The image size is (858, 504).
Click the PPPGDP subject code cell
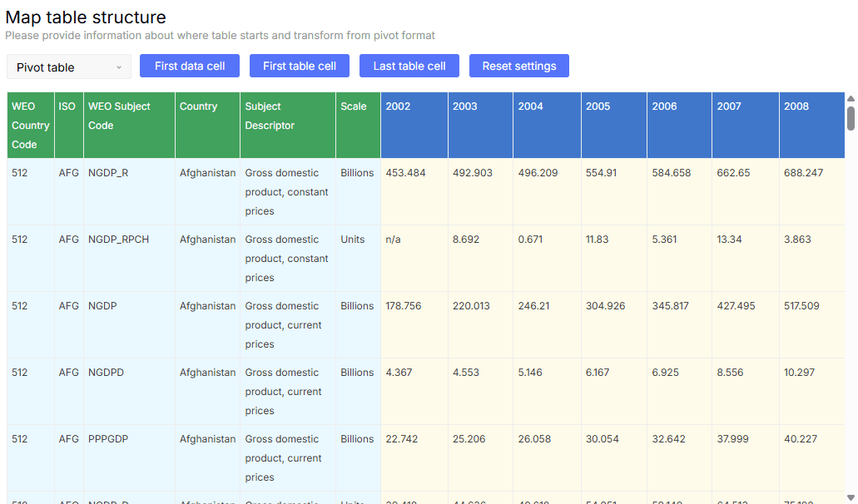pos(129,458)
